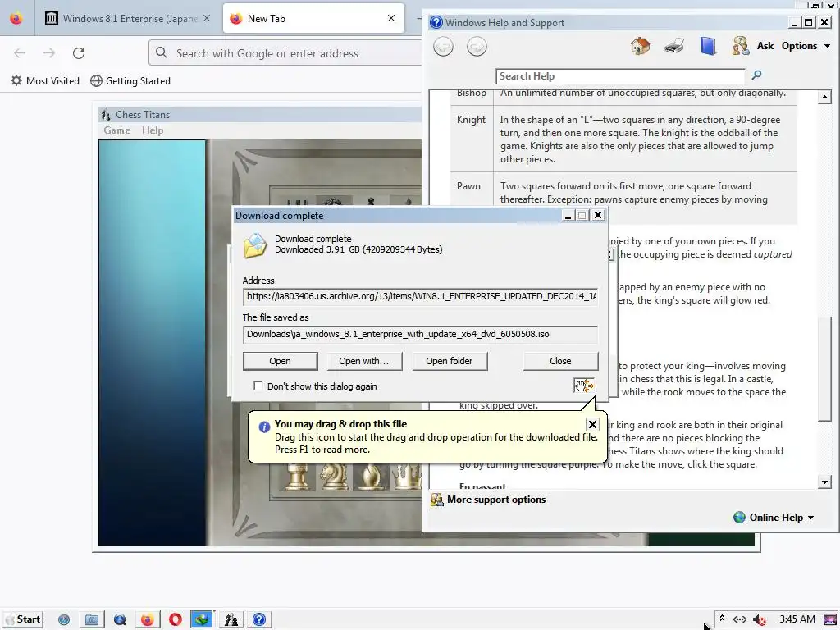Click the Search Help magnifier icon
The height and width of the screenshot is (630, 840).
click(x=756, y=75)
